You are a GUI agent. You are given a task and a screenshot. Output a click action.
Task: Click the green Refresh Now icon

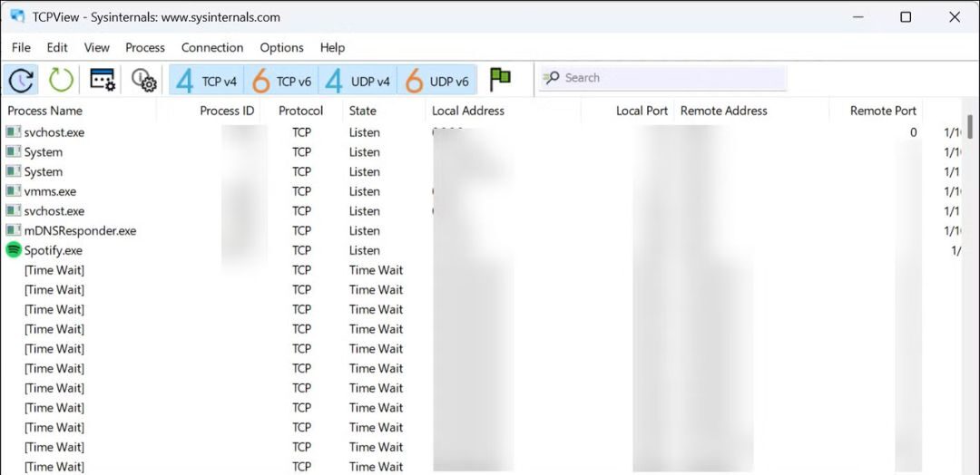click(62, 80)
